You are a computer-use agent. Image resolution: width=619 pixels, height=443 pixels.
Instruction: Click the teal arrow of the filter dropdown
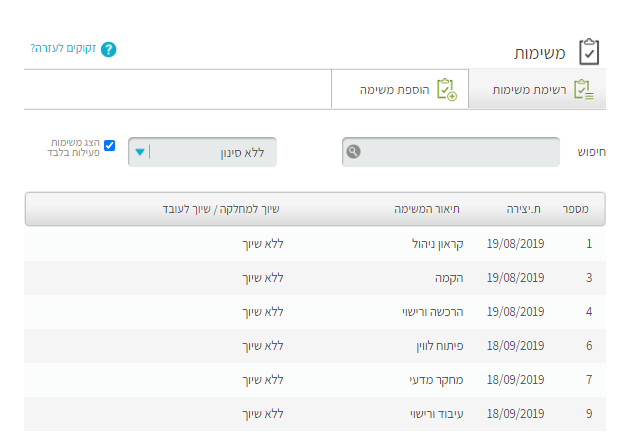point(140,152)
